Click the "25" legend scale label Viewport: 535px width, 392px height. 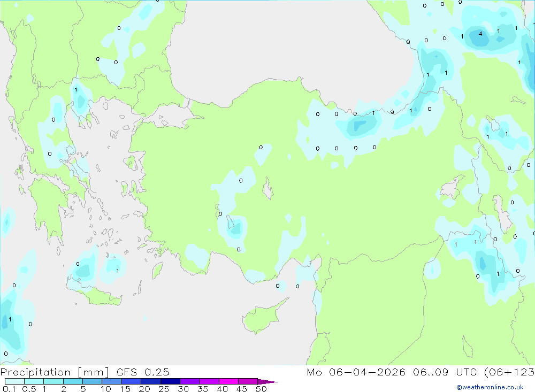pyautogui.click(x=164, y=389)
